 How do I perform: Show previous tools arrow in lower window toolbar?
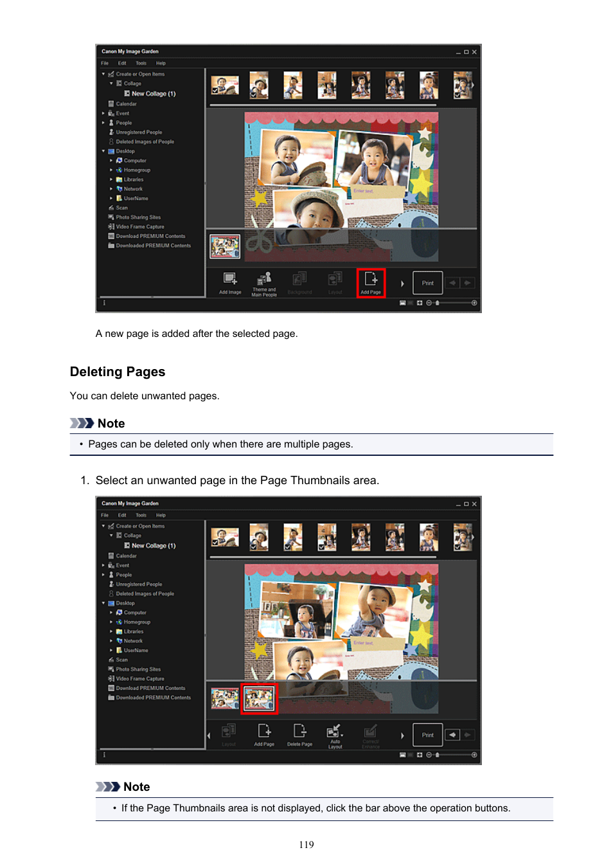click(209, 736)
